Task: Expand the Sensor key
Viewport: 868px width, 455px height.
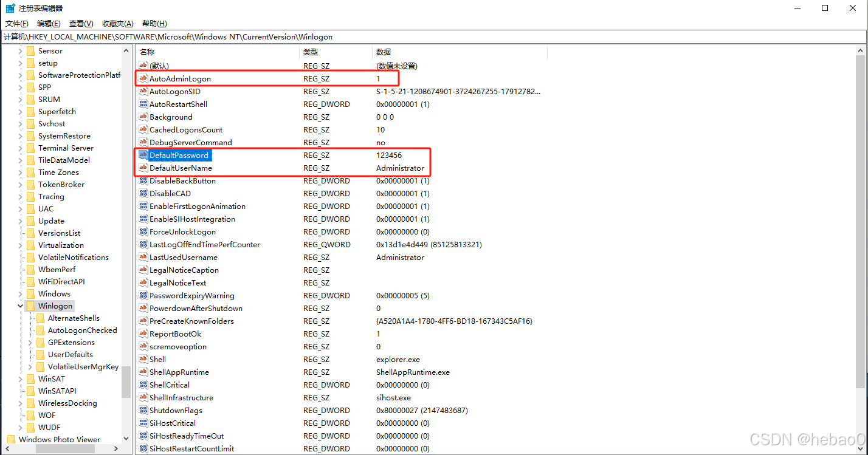Action: click(x=21, y=50)
